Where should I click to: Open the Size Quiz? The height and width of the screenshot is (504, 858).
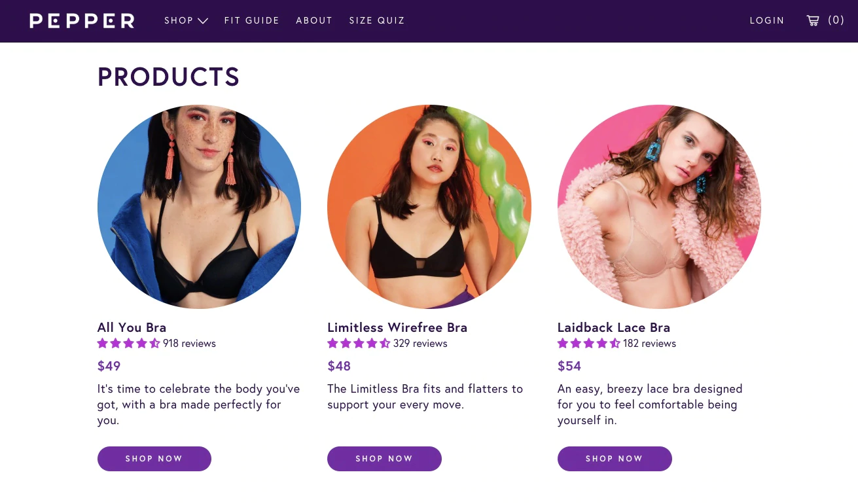pos(377,21)
